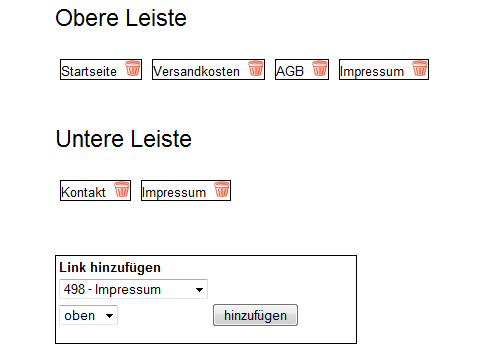Click the hinzufügen button

click(x=255, y=315)
